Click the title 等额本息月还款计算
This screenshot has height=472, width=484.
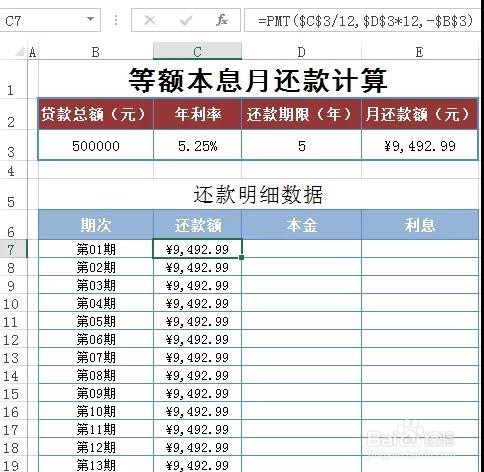coord(258,80)
